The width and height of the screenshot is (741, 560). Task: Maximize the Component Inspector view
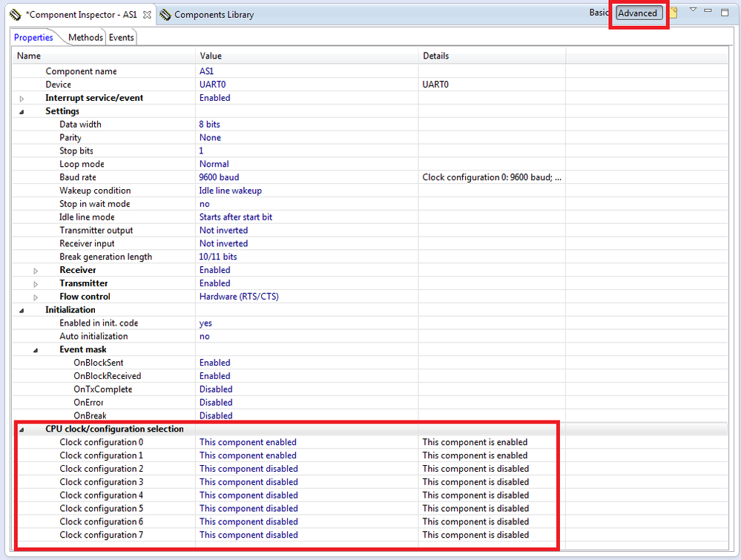[x=725, y=13]
